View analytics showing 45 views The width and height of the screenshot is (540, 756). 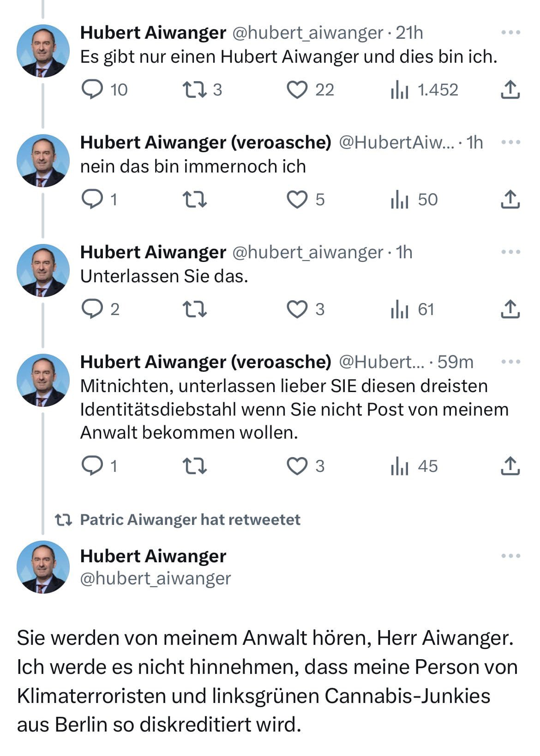(400, 466)
